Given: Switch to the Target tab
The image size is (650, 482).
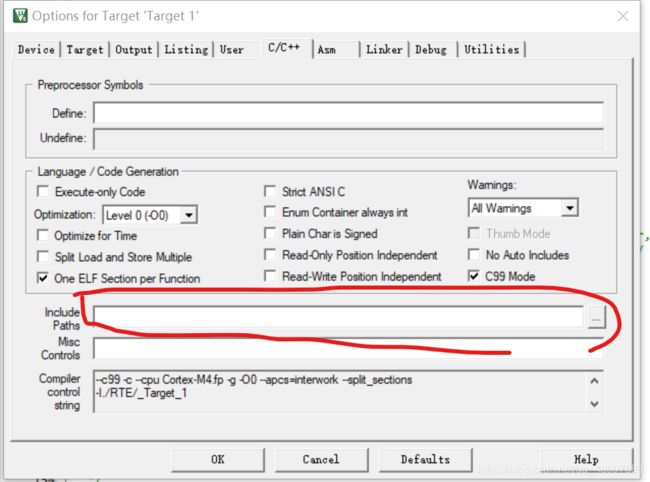Looking at the screenshot, I should pos(85,50).
